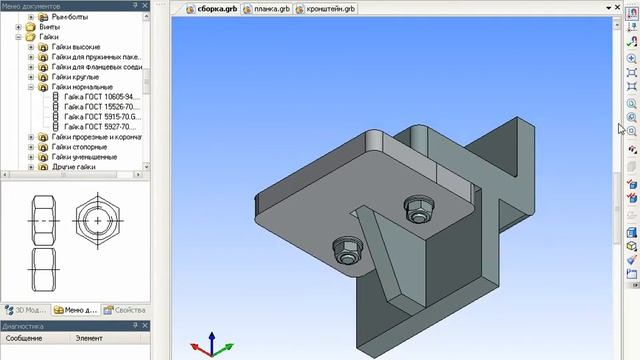Click the XYZ coordinate axes indicator
This screenshot has height=360, width=640.
pyautogui.click(x=211, y=344)
